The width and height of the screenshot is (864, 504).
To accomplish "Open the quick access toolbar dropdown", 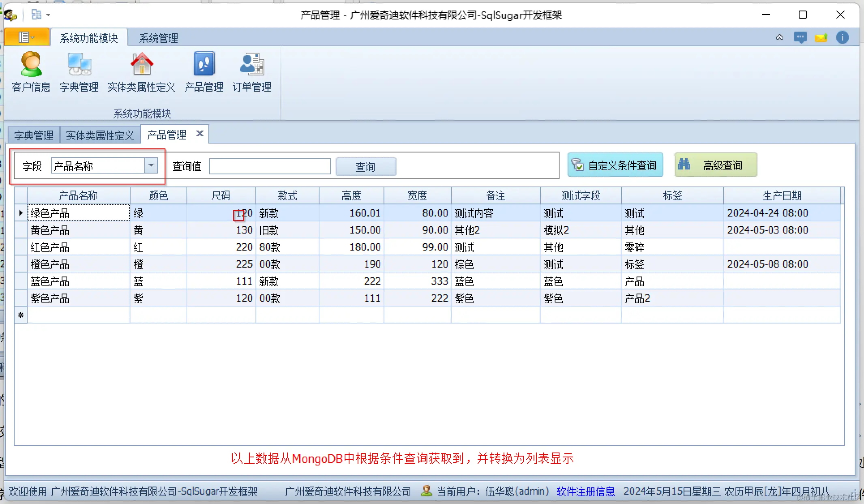I will (x=48, y=15).
